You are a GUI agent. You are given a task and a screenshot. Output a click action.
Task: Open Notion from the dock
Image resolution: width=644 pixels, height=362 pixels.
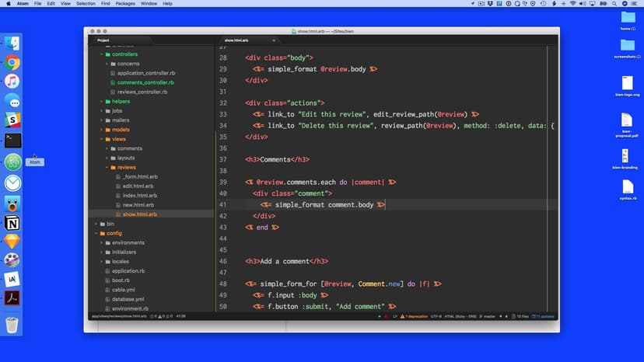(x=12, y=224)
